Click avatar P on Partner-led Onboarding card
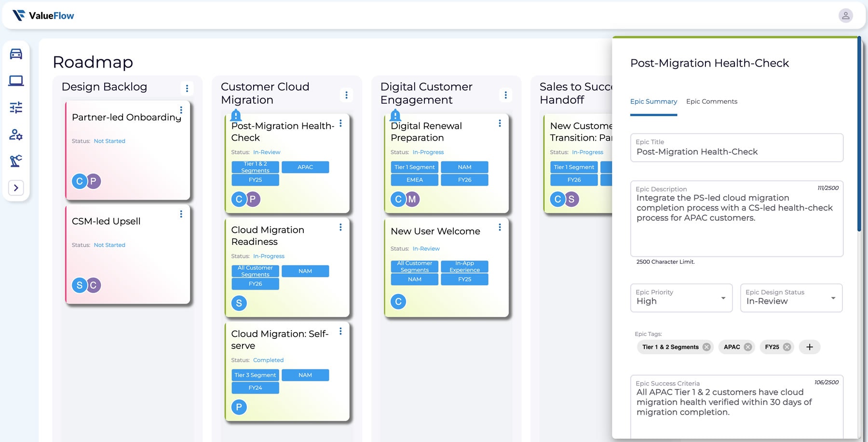868x442 pixels. [x=94, y=181]
